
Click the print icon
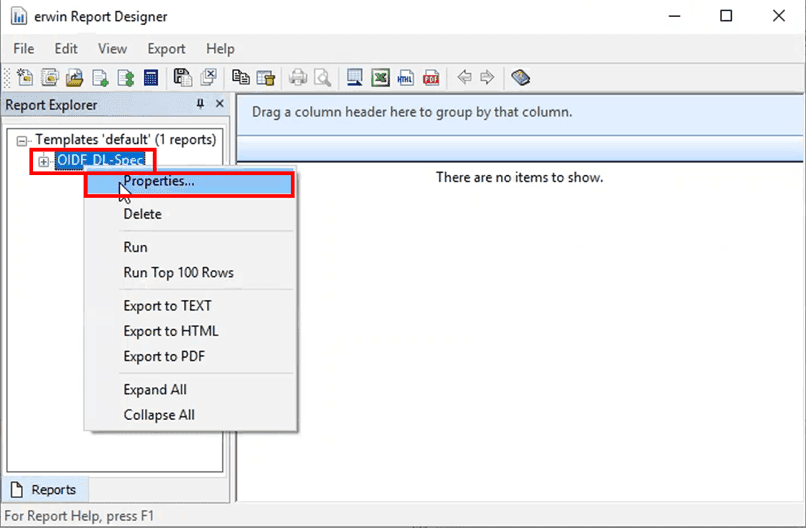[x=298, y=78]
